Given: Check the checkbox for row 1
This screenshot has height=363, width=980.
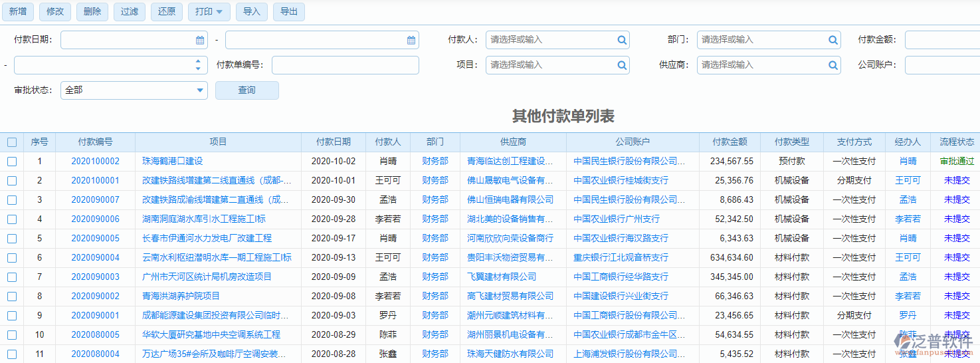Looking at the screenshot, I should (x=12, y=162).
